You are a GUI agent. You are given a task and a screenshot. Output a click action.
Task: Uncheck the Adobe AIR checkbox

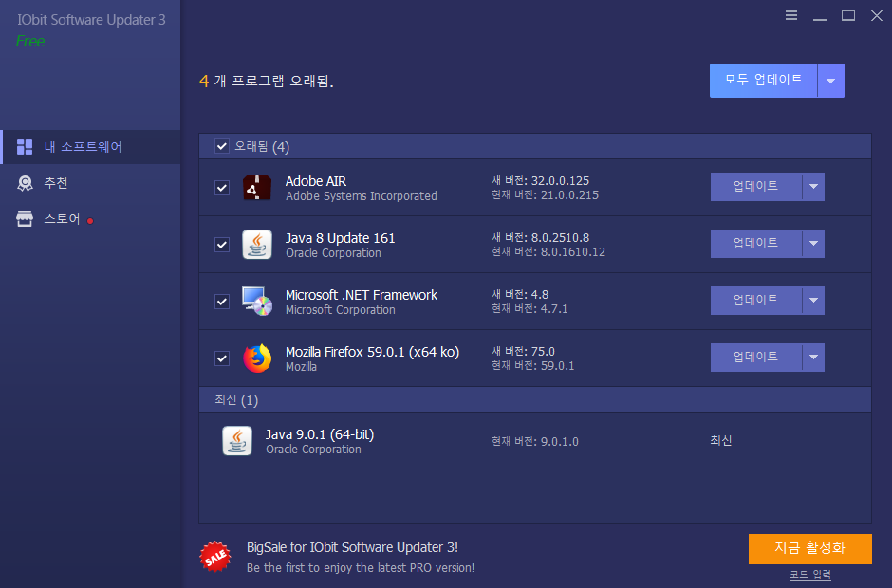tap(222, 188)
